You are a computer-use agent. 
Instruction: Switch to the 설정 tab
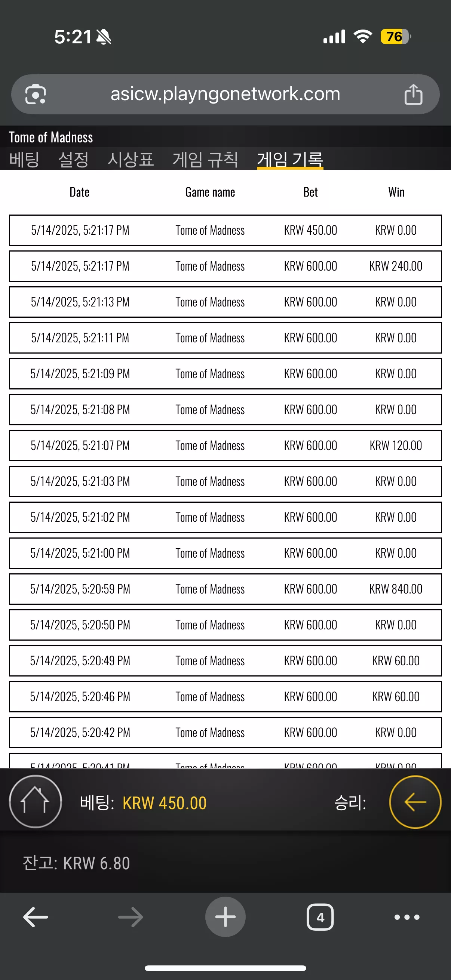pyautogui.click(x=73, y=159)
